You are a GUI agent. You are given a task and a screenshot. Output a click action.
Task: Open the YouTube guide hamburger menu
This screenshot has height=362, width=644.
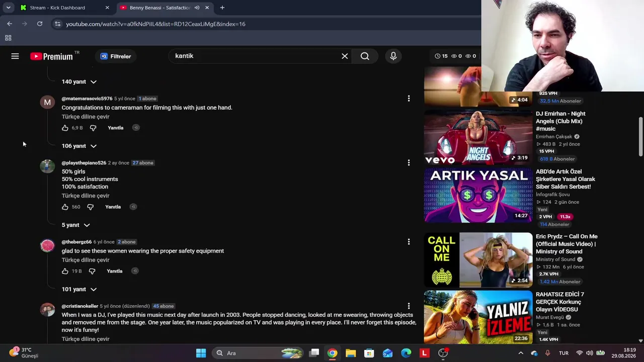coord(15,56)
